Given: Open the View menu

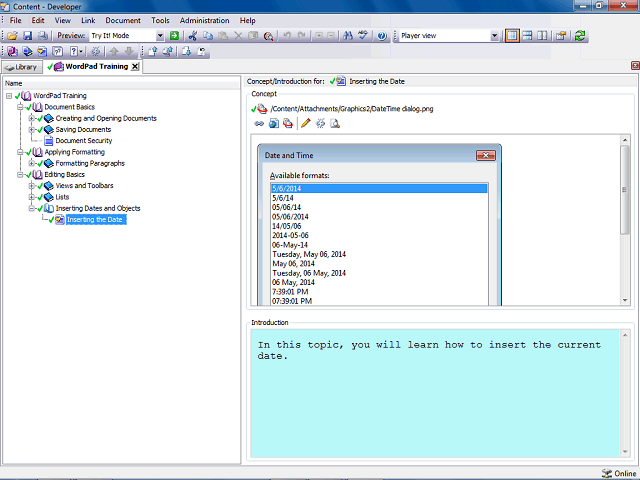Looking at the screenshot, I should [62, 20].
